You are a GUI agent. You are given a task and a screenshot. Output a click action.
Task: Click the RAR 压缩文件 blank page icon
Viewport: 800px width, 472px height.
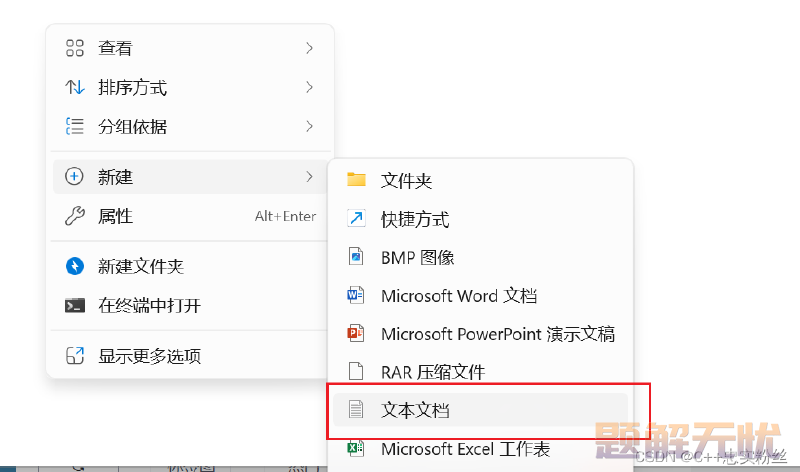click(x=356, y=371)
